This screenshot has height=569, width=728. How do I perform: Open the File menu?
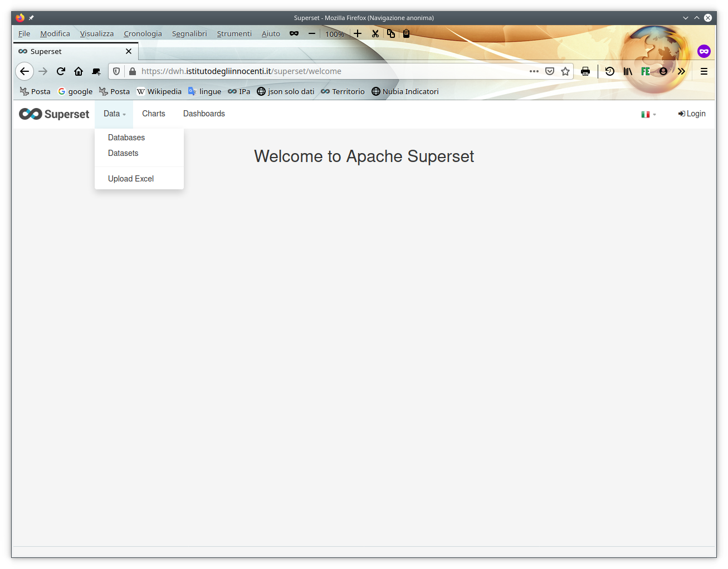click(24, 33)
